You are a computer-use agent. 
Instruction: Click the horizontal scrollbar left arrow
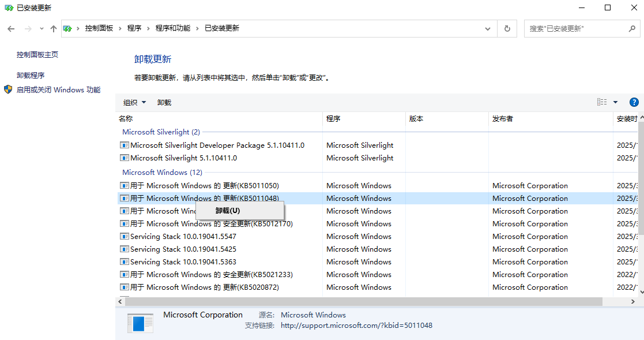120,301
